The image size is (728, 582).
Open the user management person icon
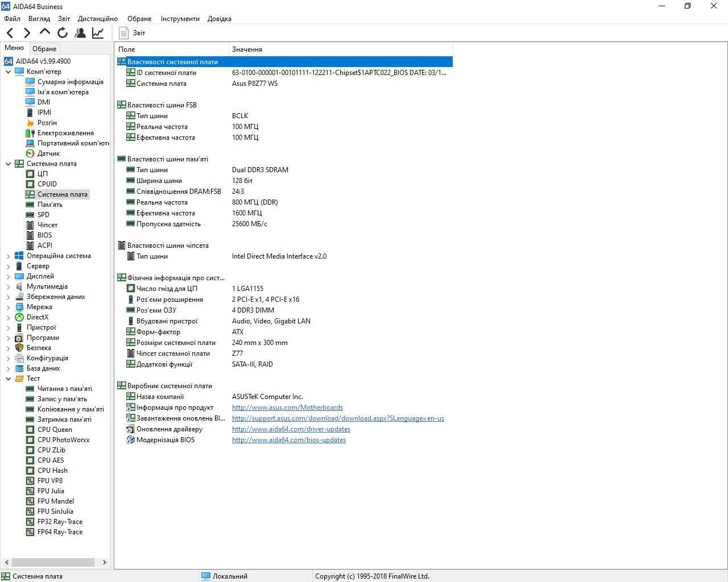tap(80, 33)
